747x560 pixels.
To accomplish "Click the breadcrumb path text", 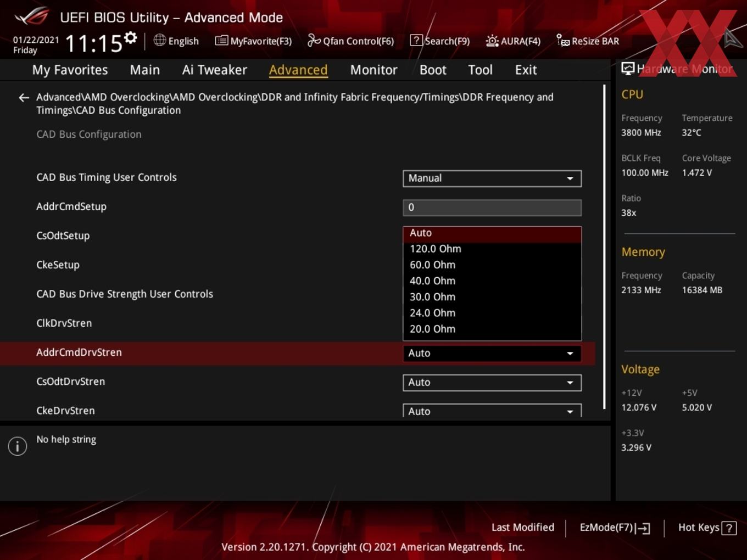I will (x=295, y=104).
